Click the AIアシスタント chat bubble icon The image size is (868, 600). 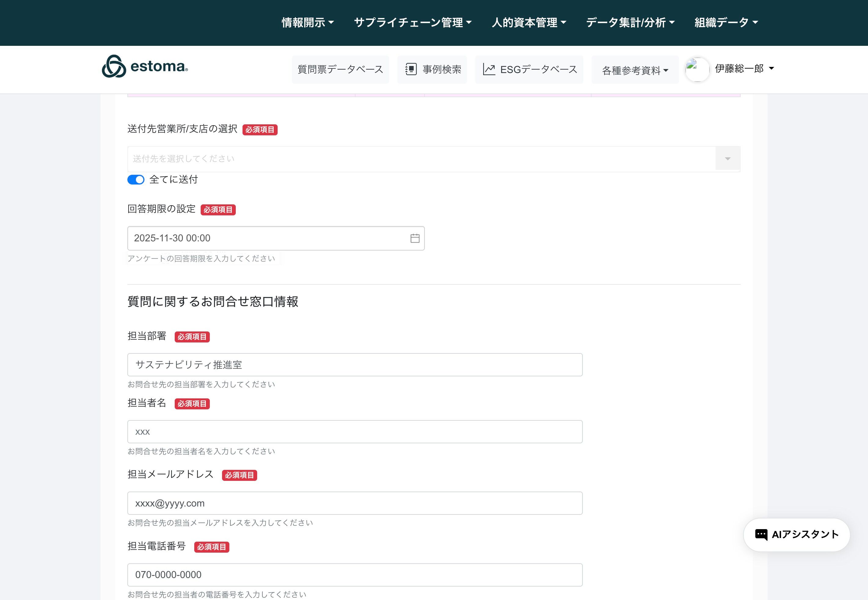click(761, 535)
